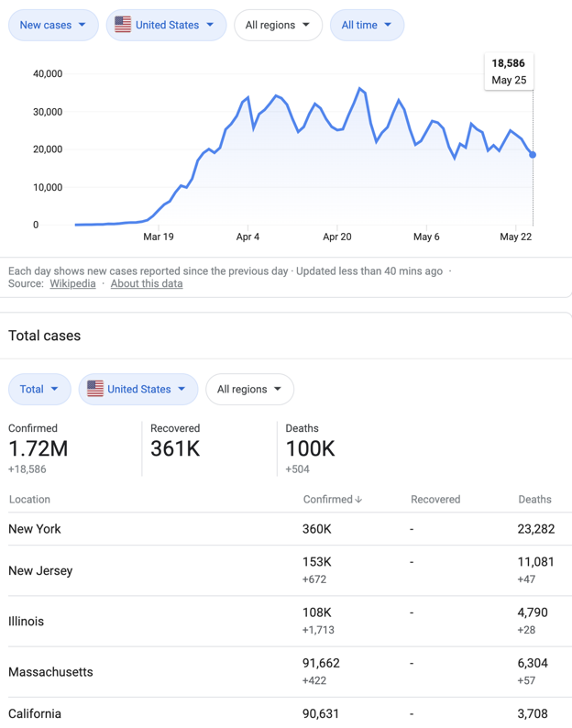Screen dimensions: 572x728
Task: Click the sort arrow next to Confirmed
Action: [x=358, y=500]
